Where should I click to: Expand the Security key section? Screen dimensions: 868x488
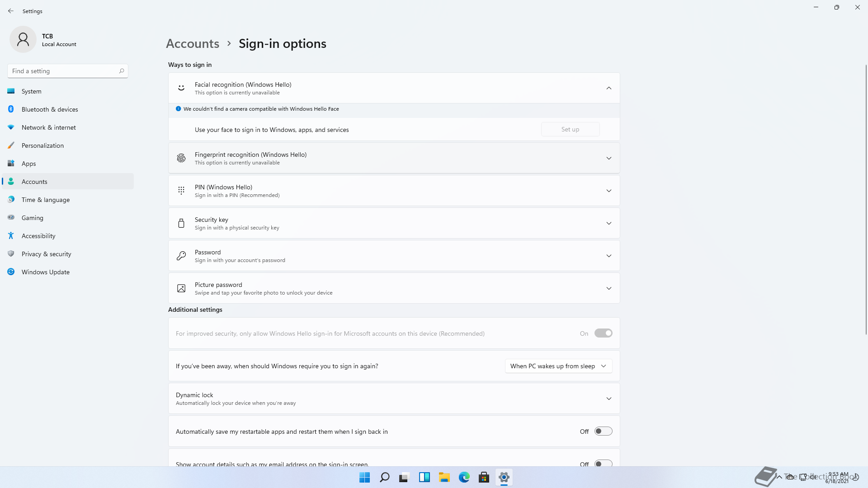(x=609, y=223)
